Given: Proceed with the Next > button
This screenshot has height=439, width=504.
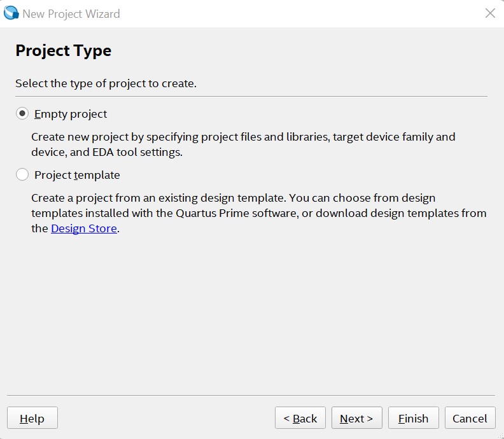Looking at the screenshot, I should tap(356, 418).
